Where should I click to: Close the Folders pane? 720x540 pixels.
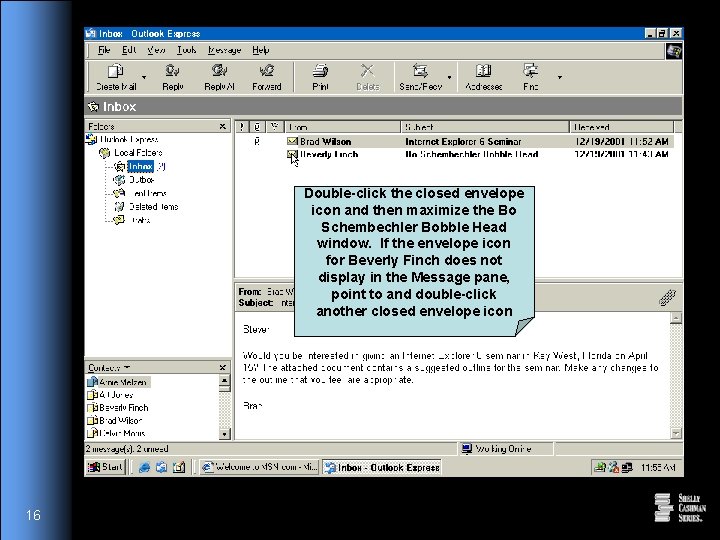tap(223, 126)
